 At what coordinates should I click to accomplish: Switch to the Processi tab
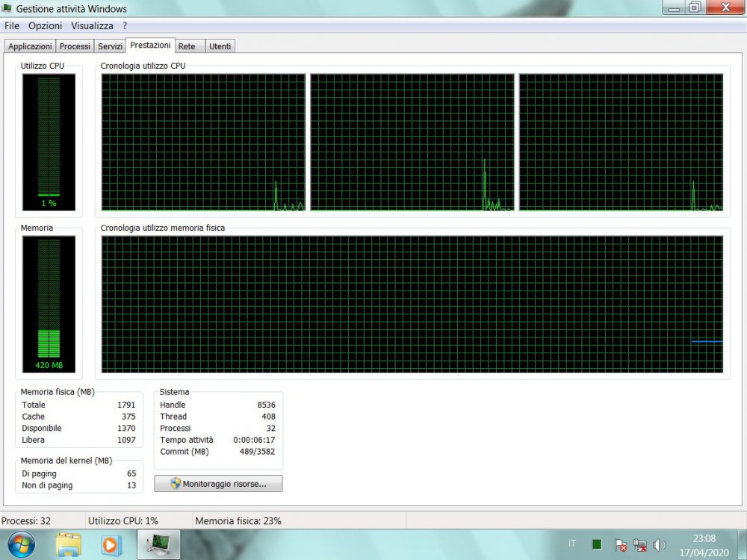click(75, 46)
